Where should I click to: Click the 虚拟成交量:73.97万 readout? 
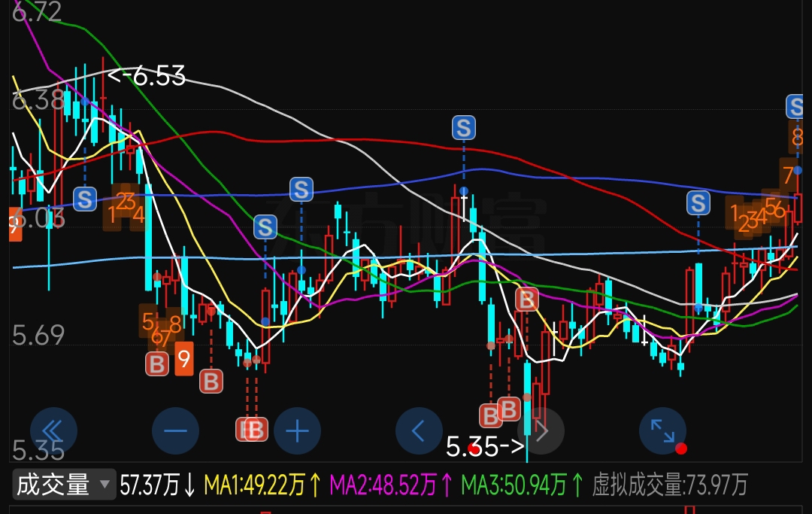670,485
